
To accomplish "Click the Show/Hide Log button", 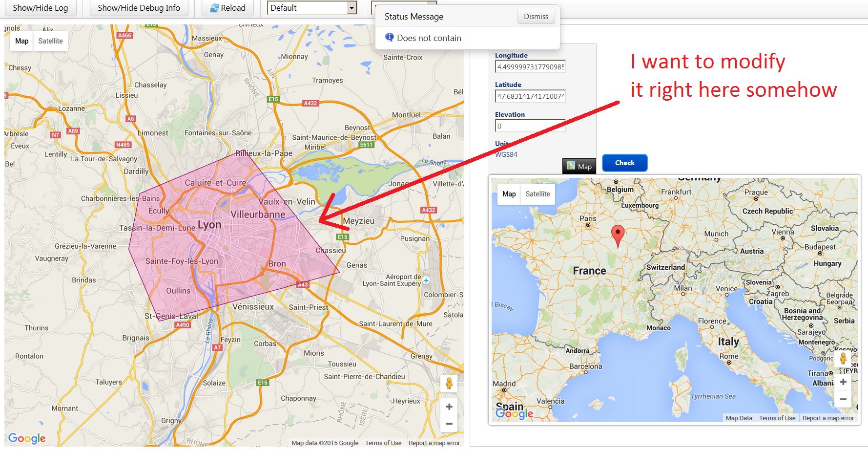I will 40,8.
